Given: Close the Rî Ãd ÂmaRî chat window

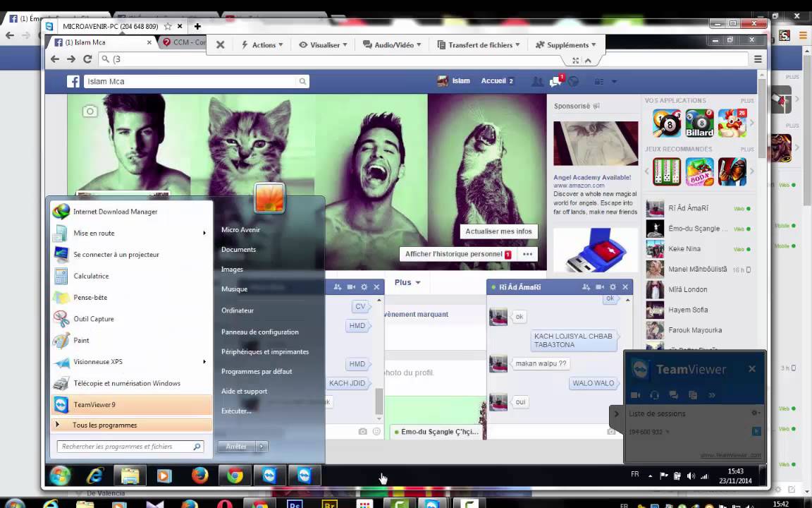Looking at the screenshot, I should [x=625, y=286].
